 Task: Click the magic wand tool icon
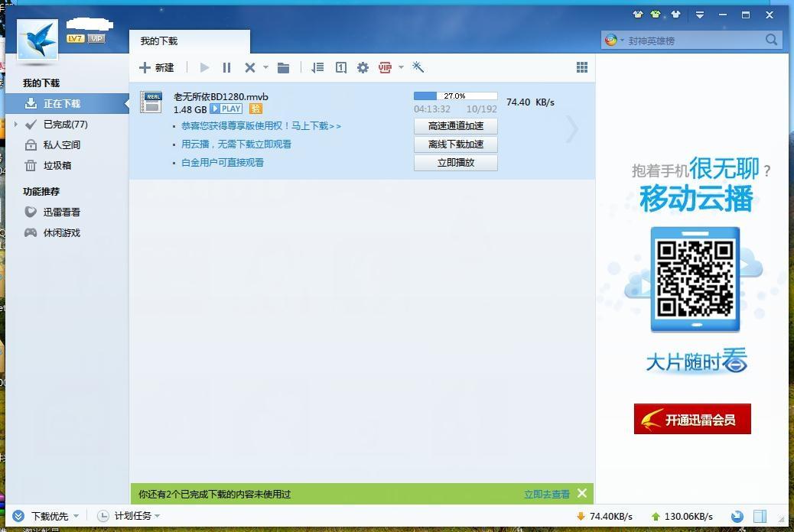[x=418, y=66]
